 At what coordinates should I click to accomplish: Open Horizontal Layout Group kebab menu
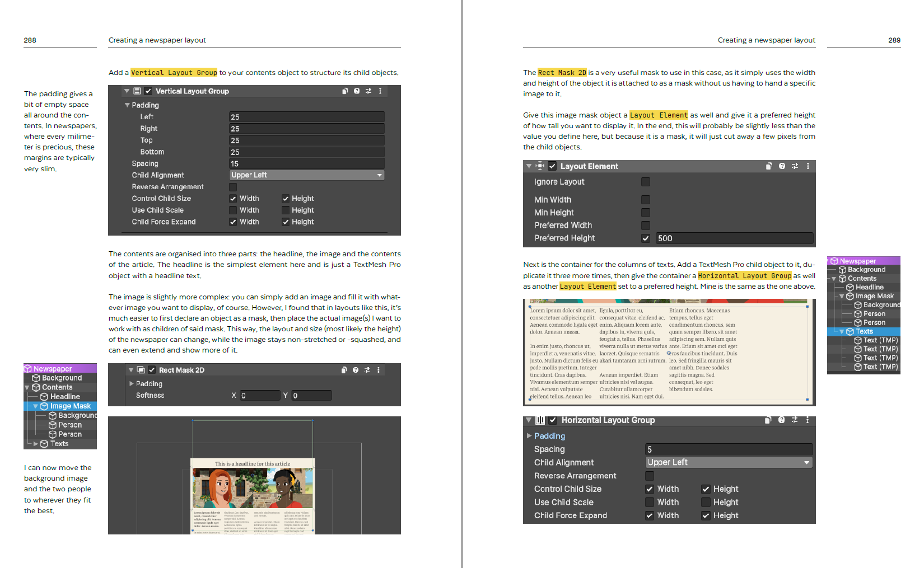coord(808,420)
